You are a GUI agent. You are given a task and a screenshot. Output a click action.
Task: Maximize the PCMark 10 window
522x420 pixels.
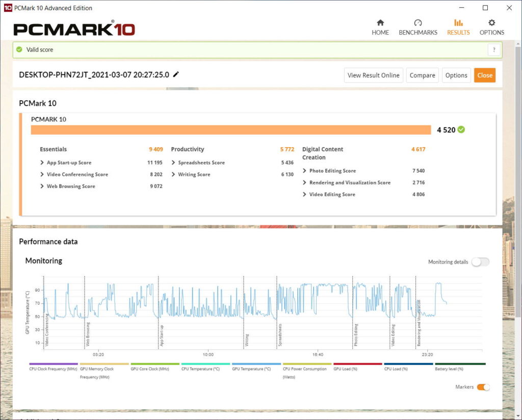coord(485,8)
